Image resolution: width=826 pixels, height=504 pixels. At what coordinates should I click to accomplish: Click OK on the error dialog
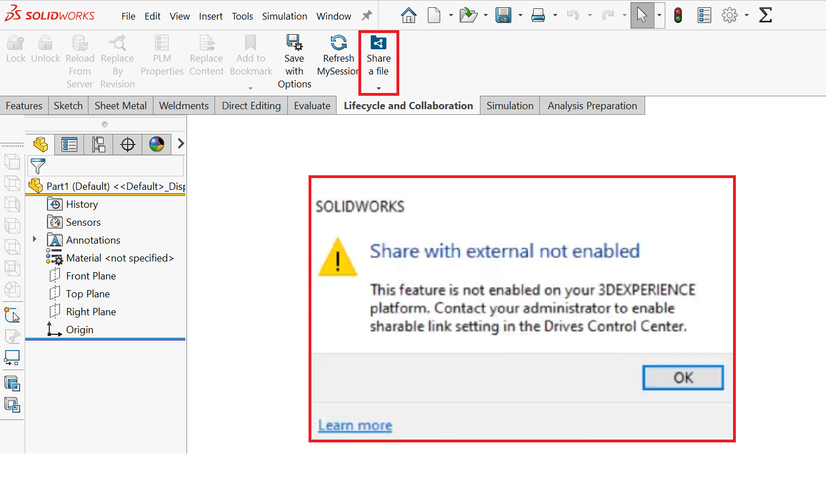point(682,377)
